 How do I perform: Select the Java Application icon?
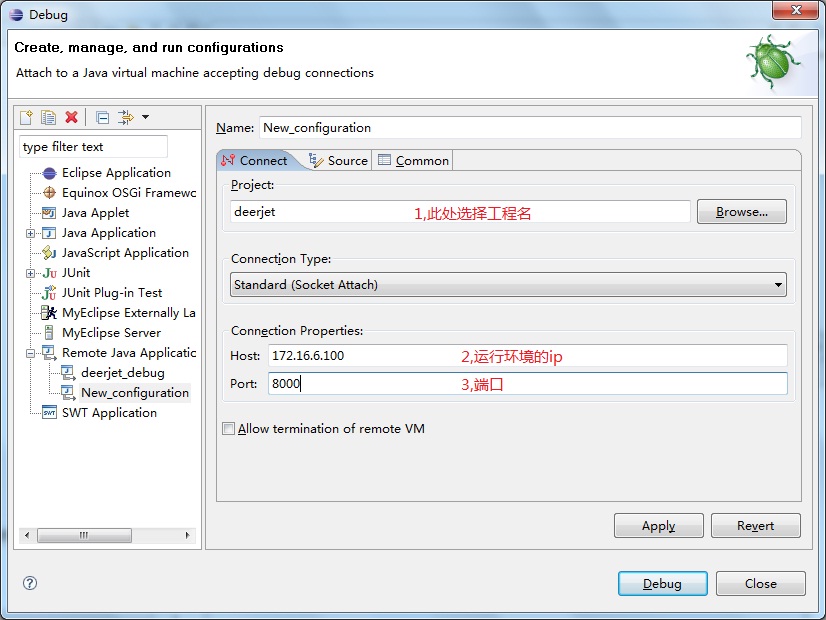point(49,233)
